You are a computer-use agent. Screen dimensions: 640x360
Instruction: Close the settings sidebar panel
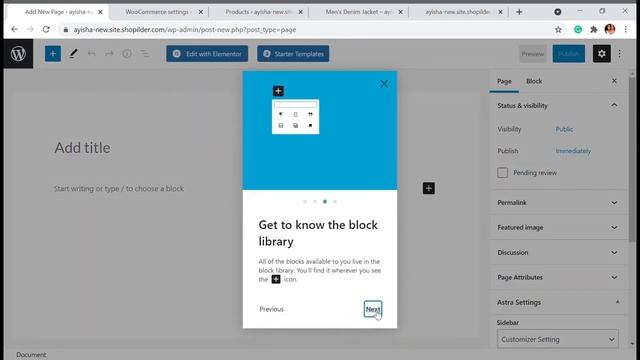(x=614, y=81)
